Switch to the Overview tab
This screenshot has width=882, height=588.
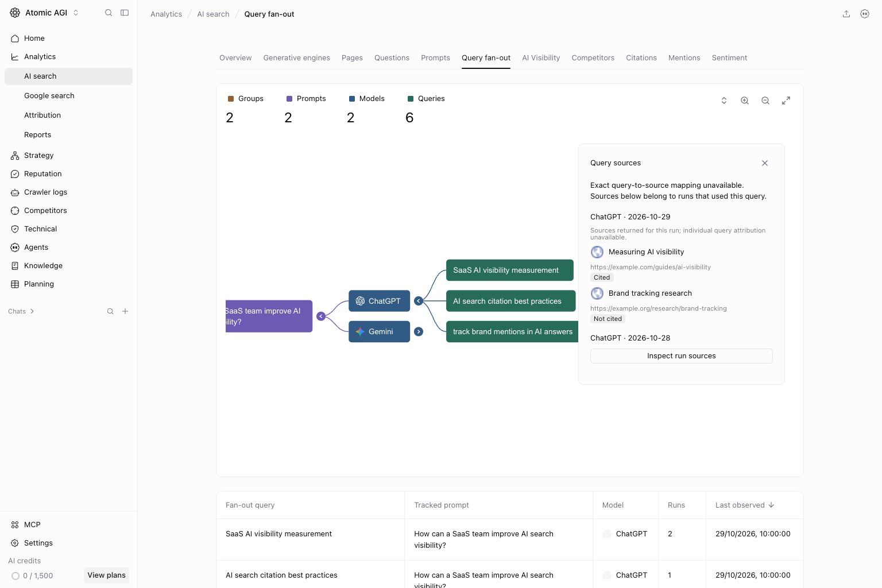coord(235,58)
